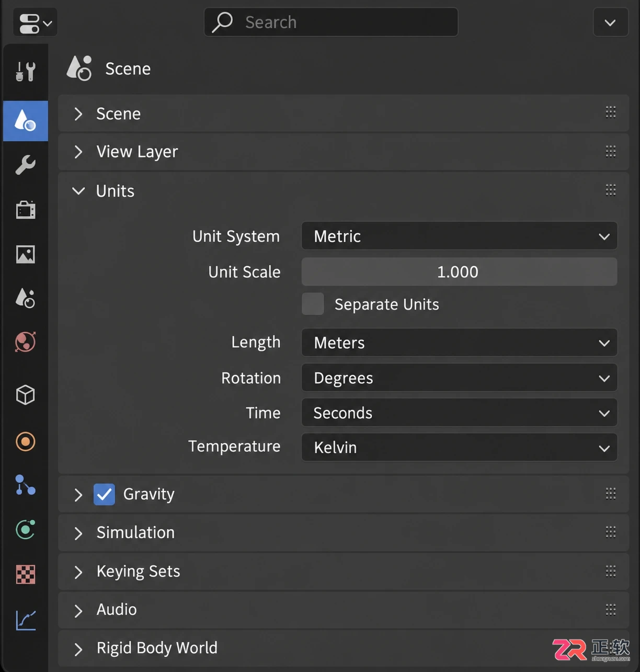
Task: Switch to Output properties tab
Action: [x=25, y=210]
